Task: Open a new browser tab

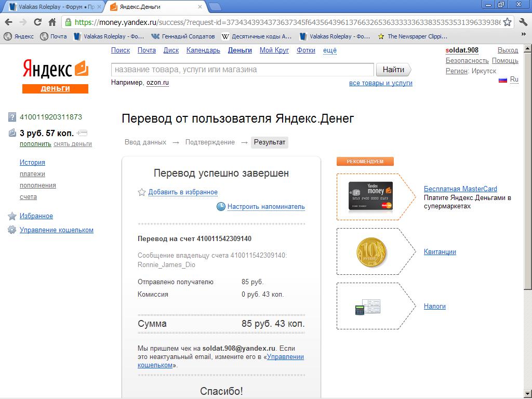Action: (215, 6)
